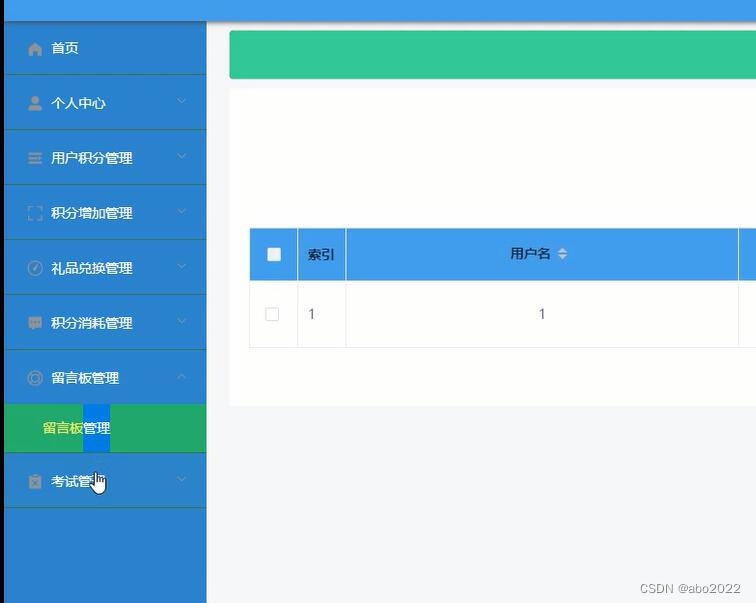Toggle the select-all checkbox in table header
The image size is (756, 603).
274,254
